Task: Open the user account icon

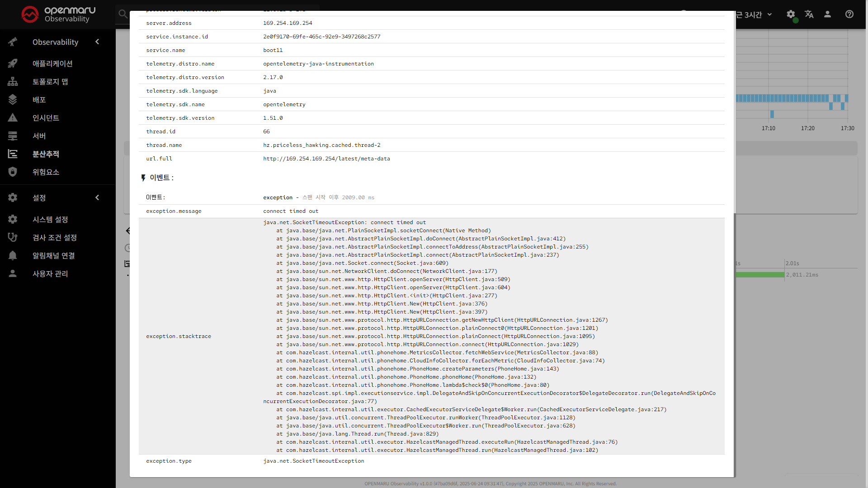Action: click(827, 14)
